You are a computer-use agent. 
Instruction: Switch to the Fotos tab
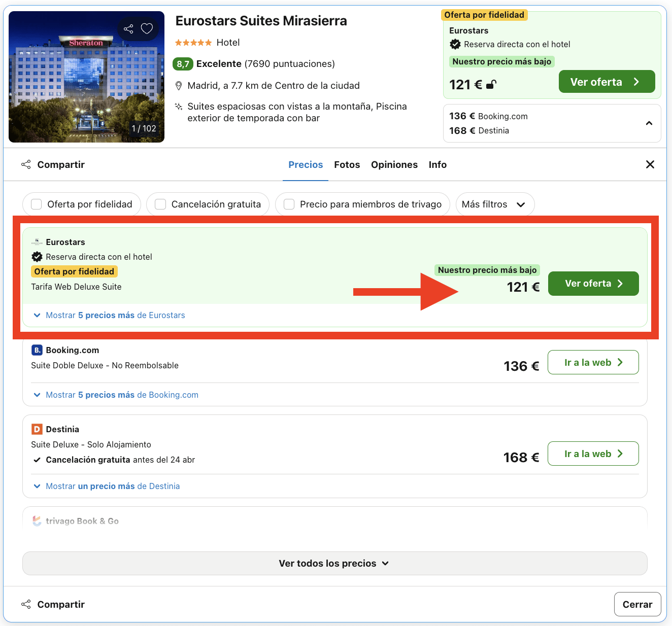(x=347, y=164)
